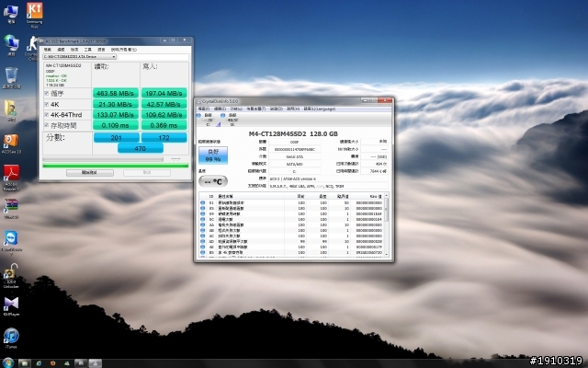Launch the IObit Unlocker shortcut
588x368 pixels.
click(x=11, y=276)
